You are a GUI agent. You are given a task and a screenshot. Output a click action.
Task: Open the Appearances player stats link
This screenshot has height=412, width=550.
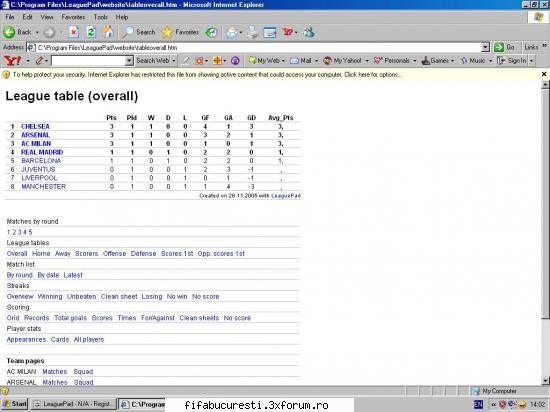point(26,339)
